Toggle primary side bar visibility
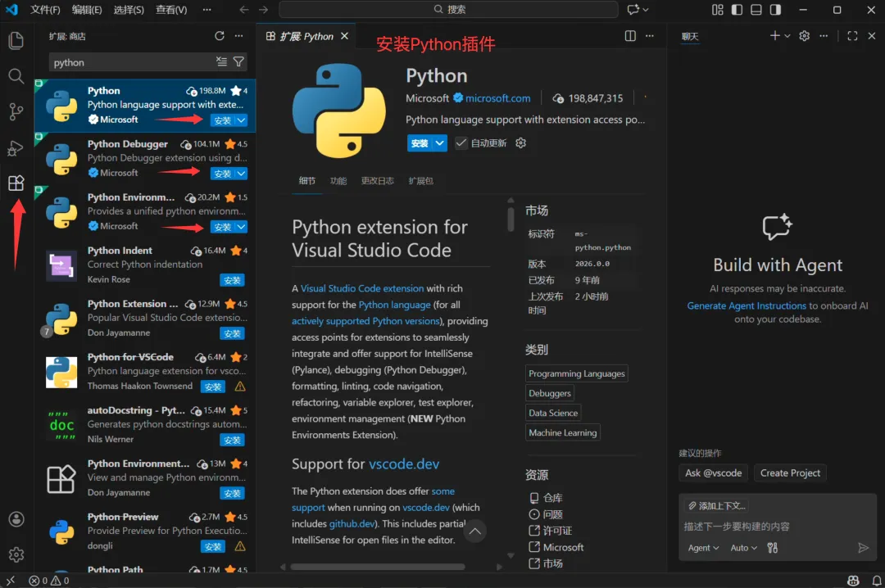 pos(737,10)
